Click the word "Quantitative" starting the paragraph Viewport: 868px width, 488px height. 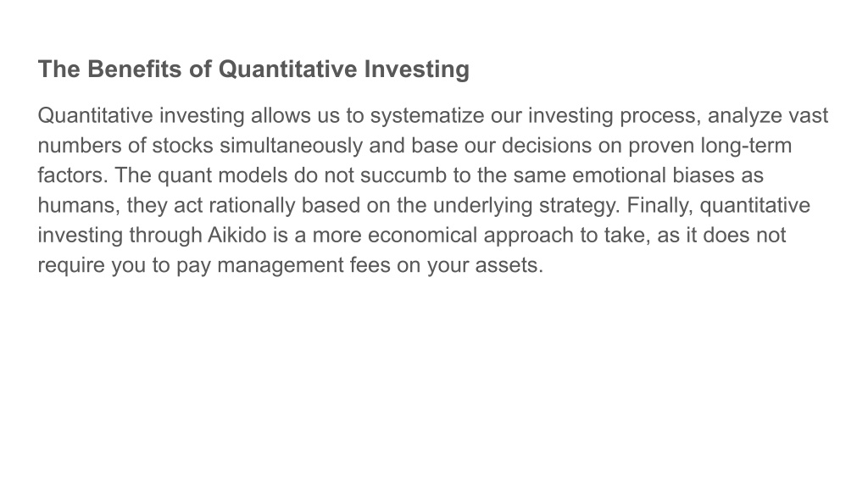(95, 115)
